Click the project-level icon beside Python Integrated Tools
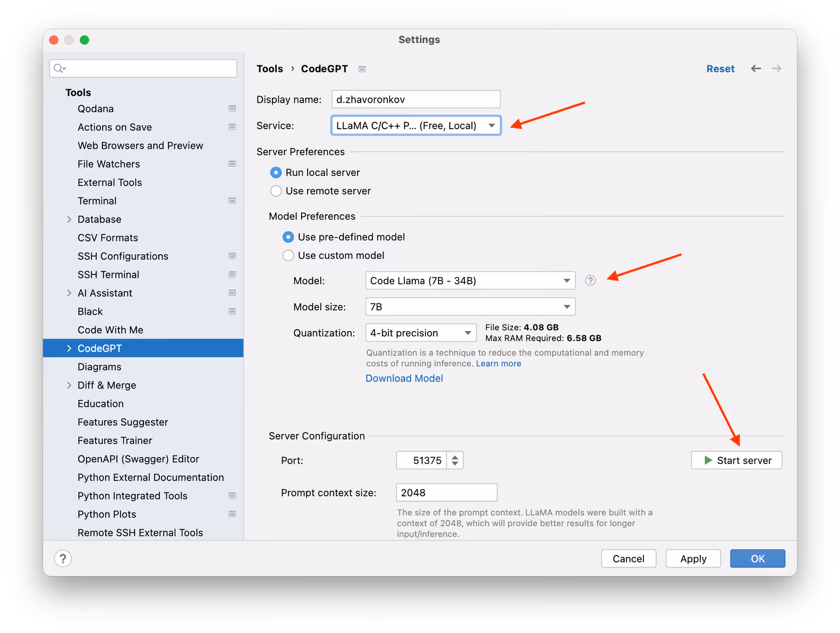 click(x=232, y=496)
